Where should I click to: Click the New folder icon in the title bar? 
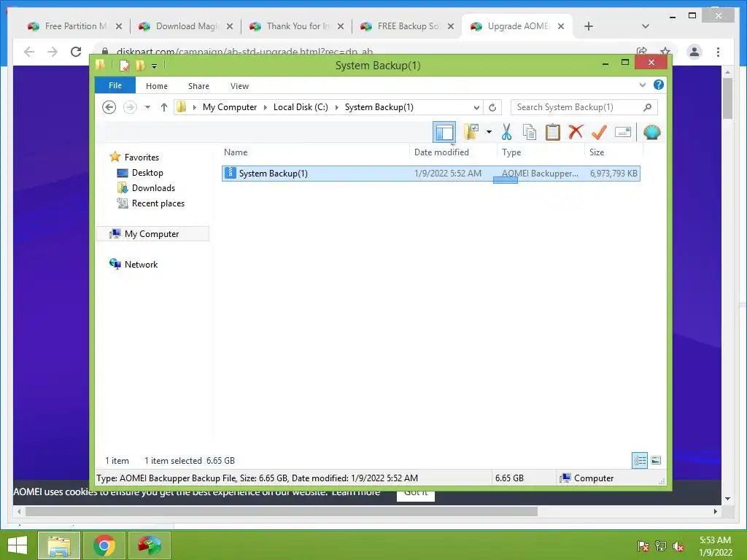(139, 65)
